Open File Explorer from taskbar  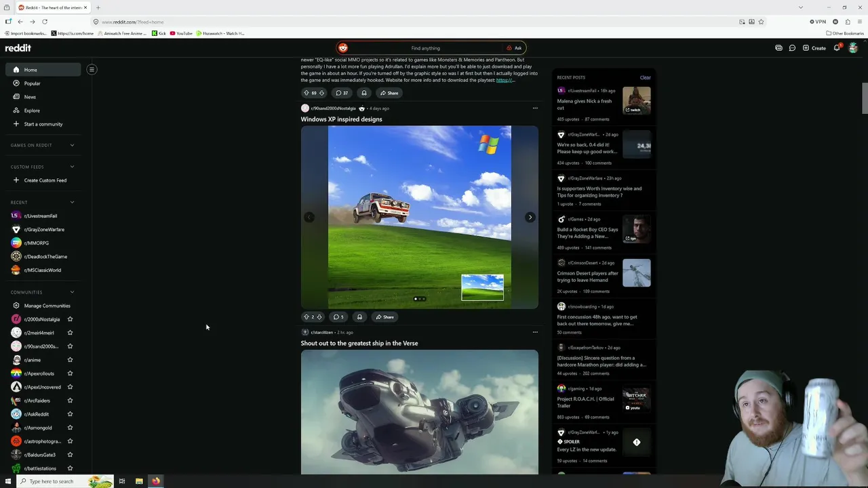[x=139, y=481]
